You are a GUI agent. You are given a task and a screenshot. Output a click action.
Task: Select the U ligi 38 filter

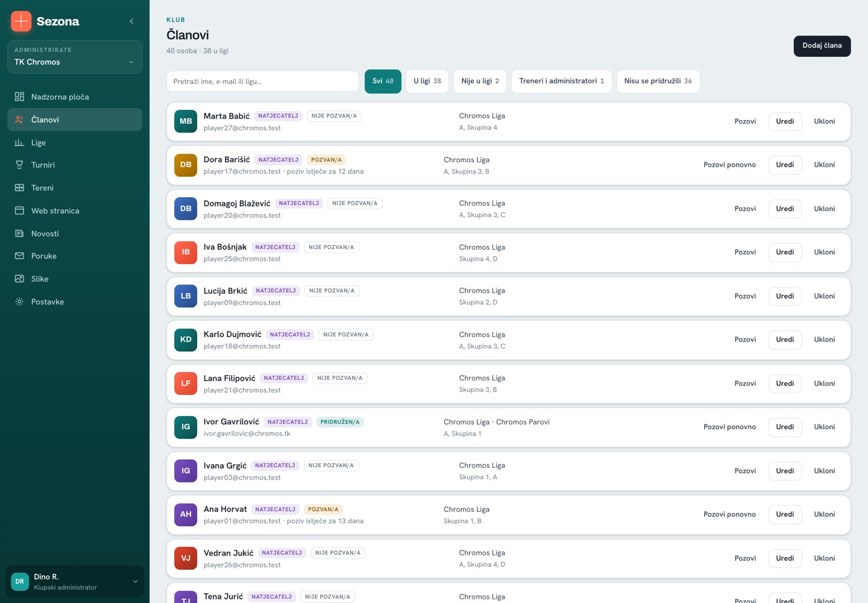(427, 81)
